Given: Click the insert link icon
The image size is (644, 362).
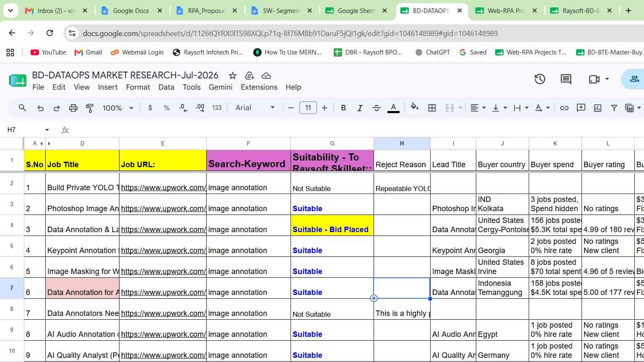Looking at the screenshot, I should coord(564,108).
